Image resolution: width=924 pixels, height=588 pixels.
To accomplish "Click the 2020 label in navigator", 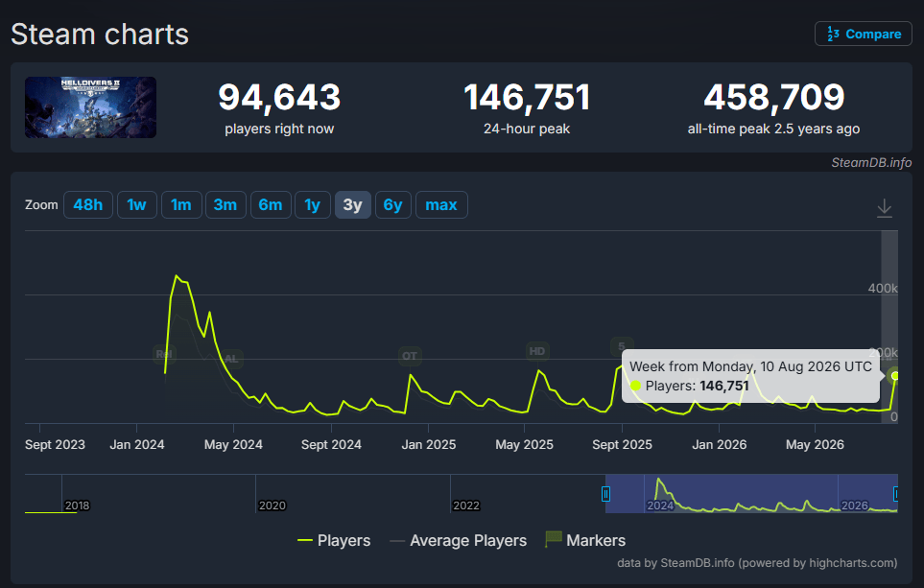I will 272,506.
